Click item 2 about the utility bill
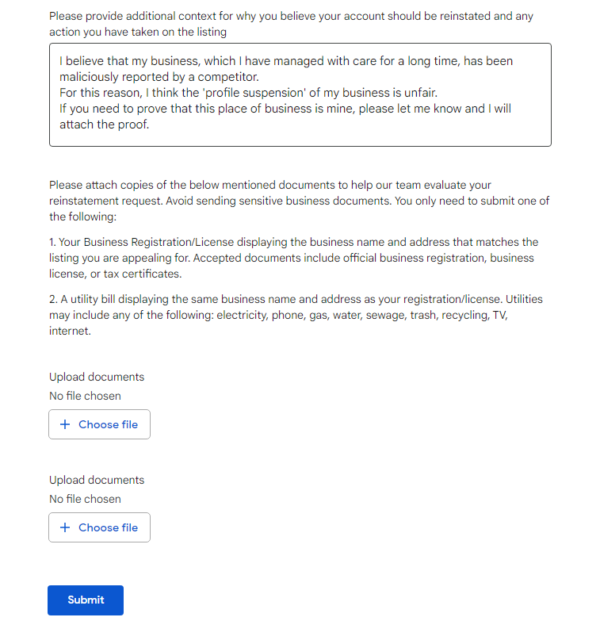This screenshot has width=600, height=644. click(296, 300)
